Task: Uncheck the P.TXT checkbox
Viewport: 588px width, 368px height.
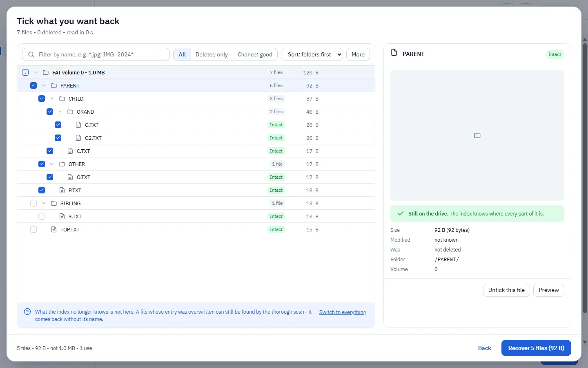Action: [x=42, y=190]
